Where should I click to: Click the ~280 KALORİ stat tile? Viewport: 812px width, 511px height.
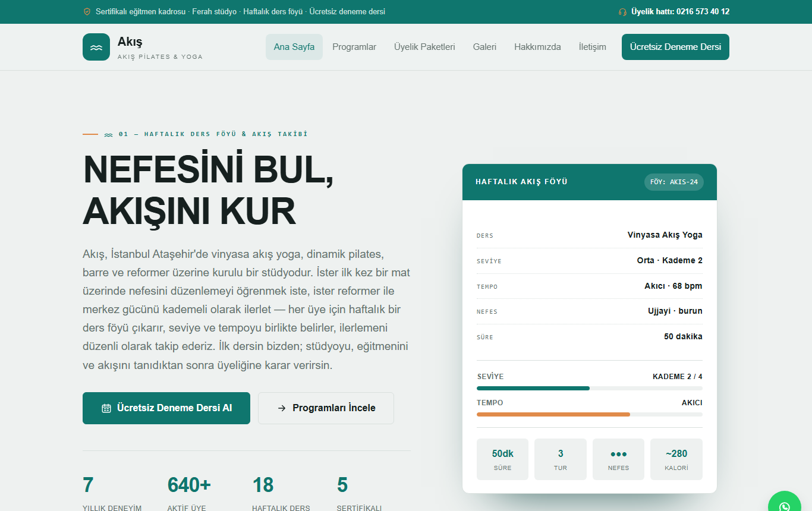[676, 459]
